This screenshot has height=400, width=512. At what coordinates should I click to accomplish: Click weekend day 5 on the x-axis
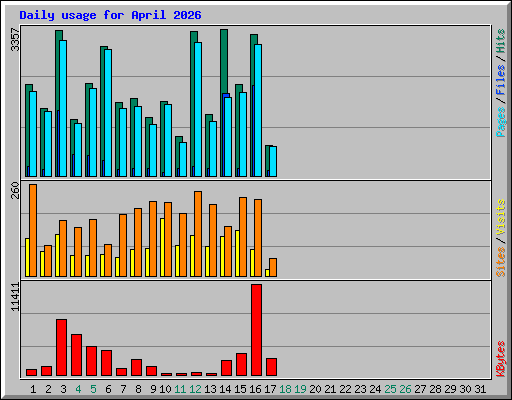[93, 389]
